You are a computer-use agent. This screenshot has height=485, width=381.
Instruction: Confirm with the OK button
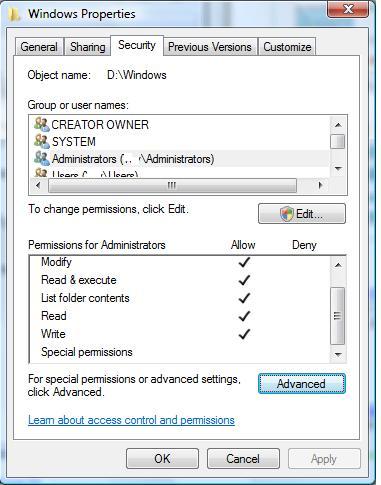[x=162, y=459]
